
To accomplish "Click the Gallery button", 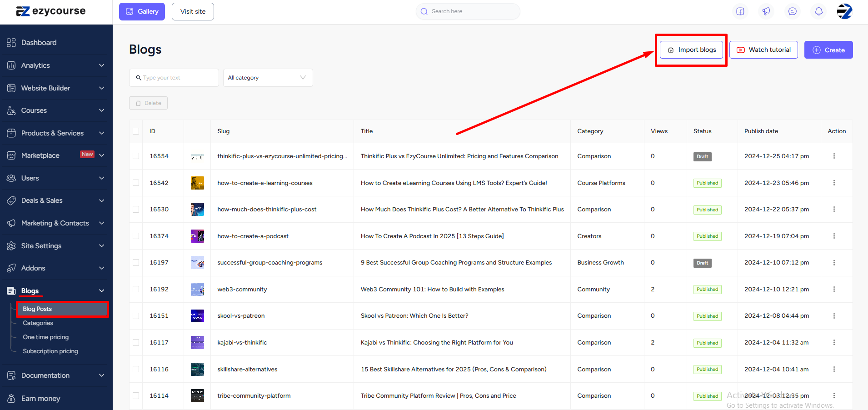I will [x=142, y=11].
